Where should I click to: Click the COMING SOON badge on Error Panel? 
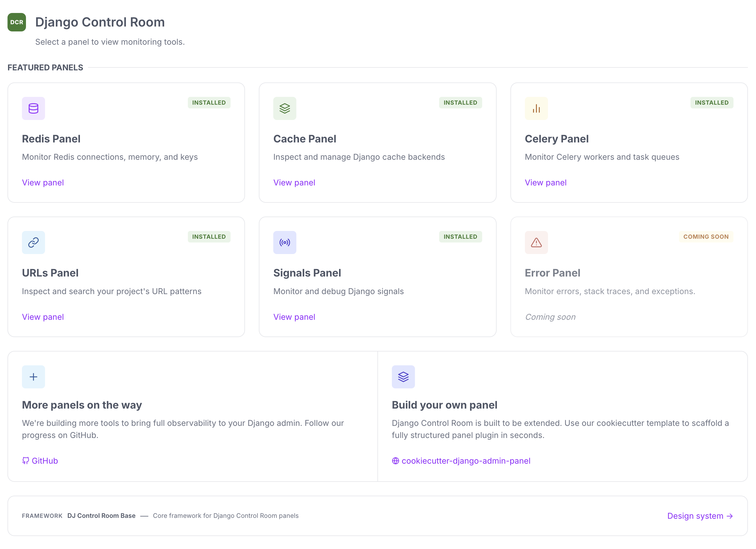point(706,237)
